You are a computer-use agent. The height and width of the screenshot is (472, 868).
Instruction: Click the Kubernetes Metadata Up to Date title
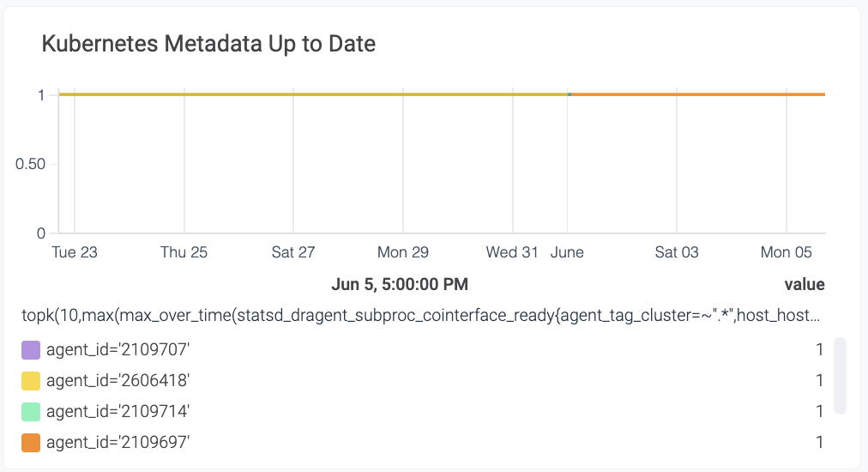click(208, 44)
